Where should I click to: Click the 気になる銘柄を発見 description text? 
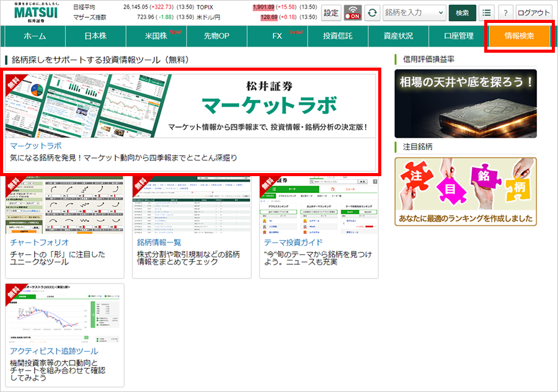(123, 158)
